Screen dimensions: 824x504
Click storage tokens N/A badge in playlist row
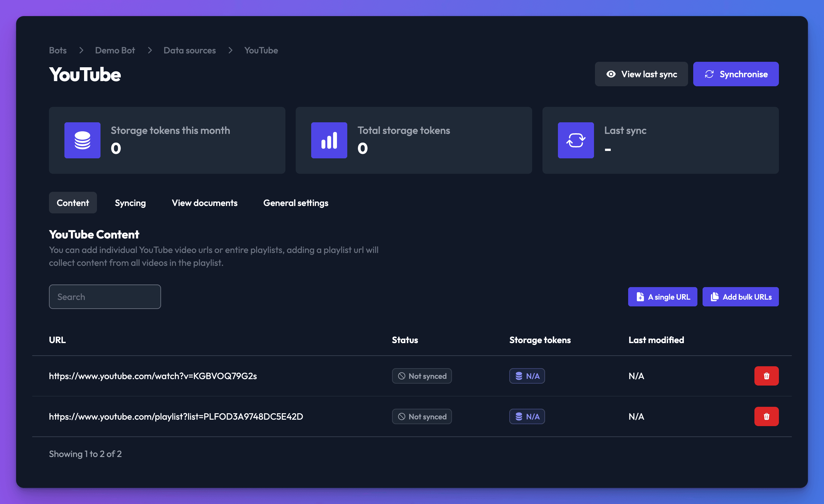(527, 416)
